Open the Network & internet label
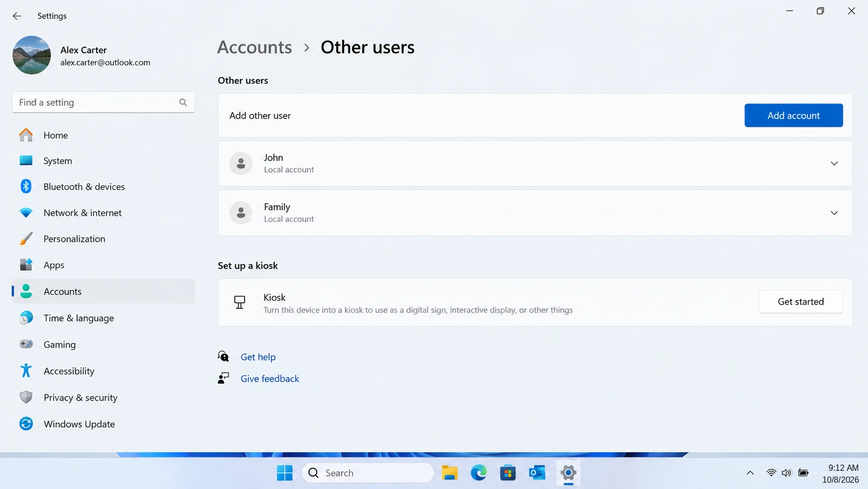Image resolution: width=868 pixels, height=489 pixels. click(83, 213)
